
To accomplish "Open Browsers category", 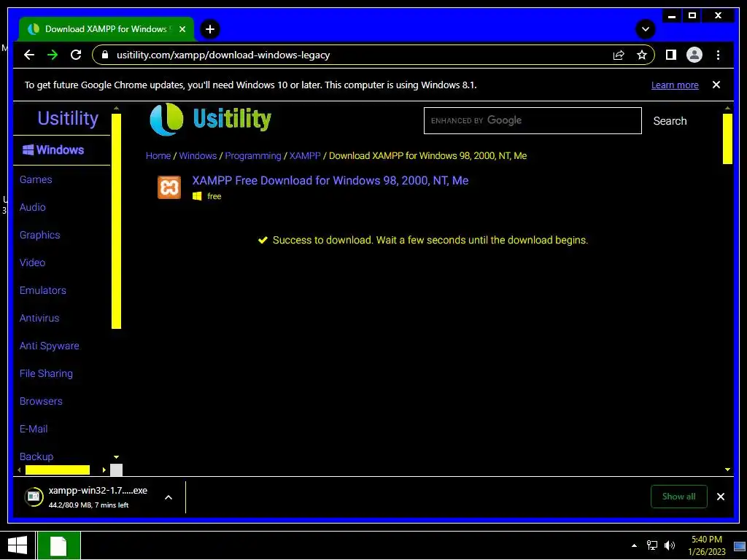I will click(41, 401).
